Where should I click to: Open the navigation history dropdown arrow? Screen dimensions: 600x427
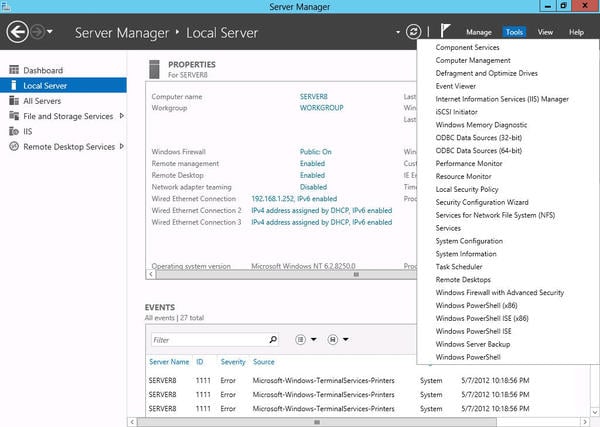50,32
